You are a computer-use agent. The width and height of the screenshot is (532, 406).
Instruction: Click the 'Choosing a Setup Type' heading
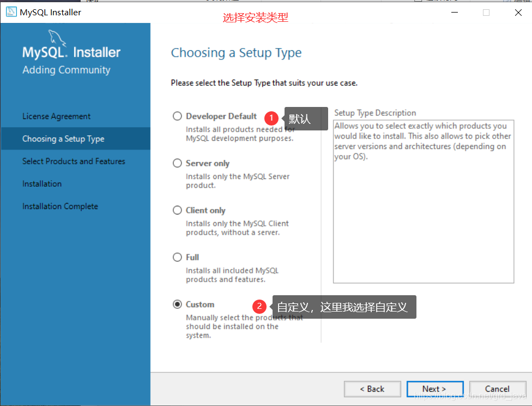click(236, 53)
